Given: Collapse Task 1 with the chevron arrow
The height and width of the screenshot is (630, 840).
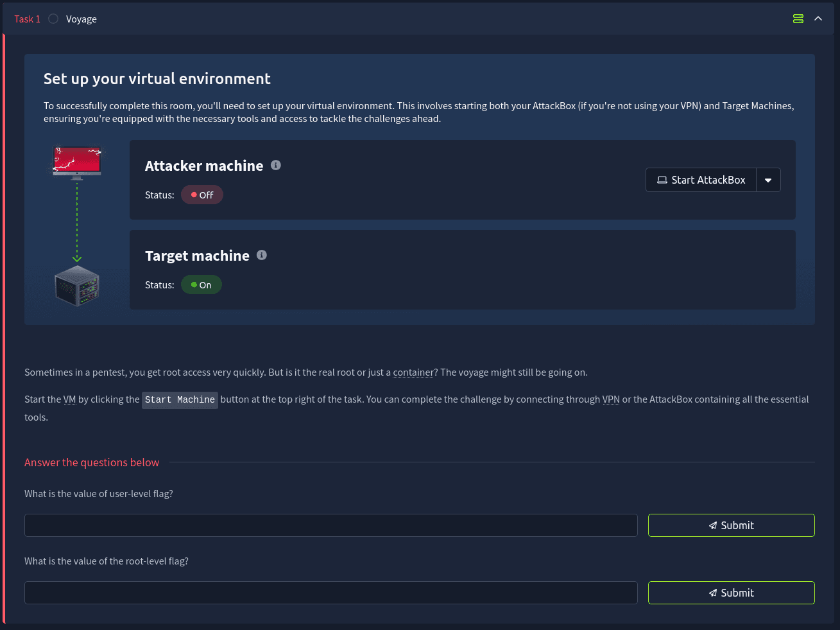Looking at the screenshot, I should click(818, 19).
